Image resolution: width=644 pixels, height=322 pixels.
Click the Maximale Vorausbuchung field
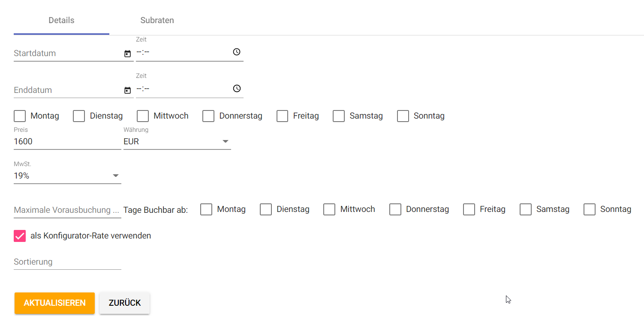[x=67, y=210]
